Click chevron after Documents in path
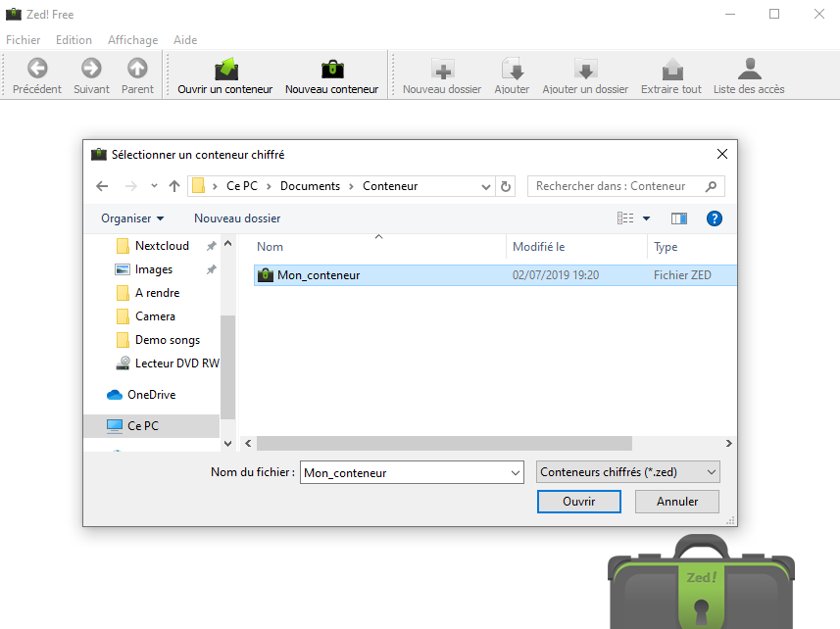This screenshot has width=840, height=629. [x=352, y=186]
